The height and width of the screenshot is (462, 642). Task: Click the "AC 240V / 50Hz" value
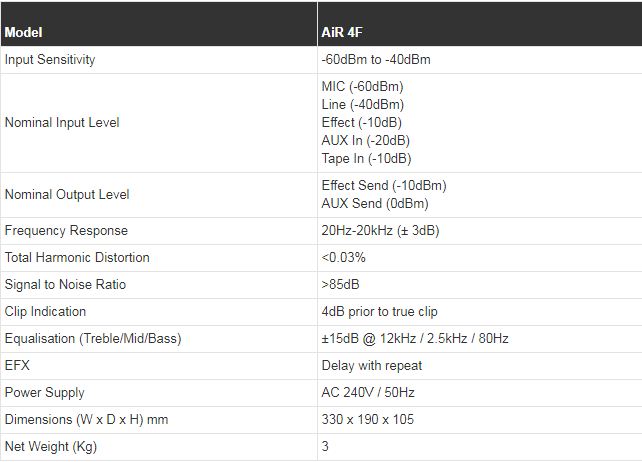(369, 392)
